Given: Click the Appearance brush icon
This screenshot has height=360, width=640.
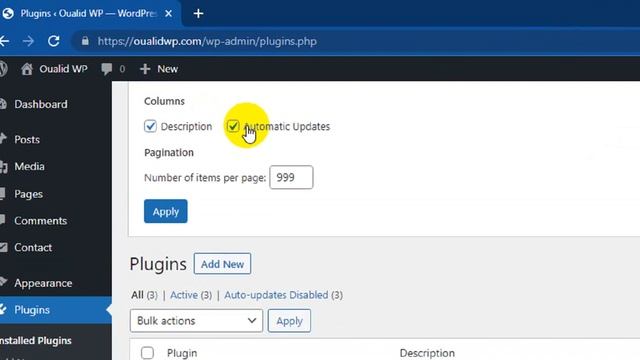Looking at the screenshot, I should click(3, 282).
